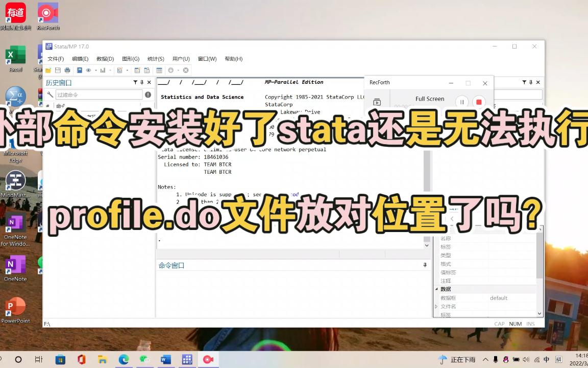Open the PowerPoint desktop shortcut

15,310
